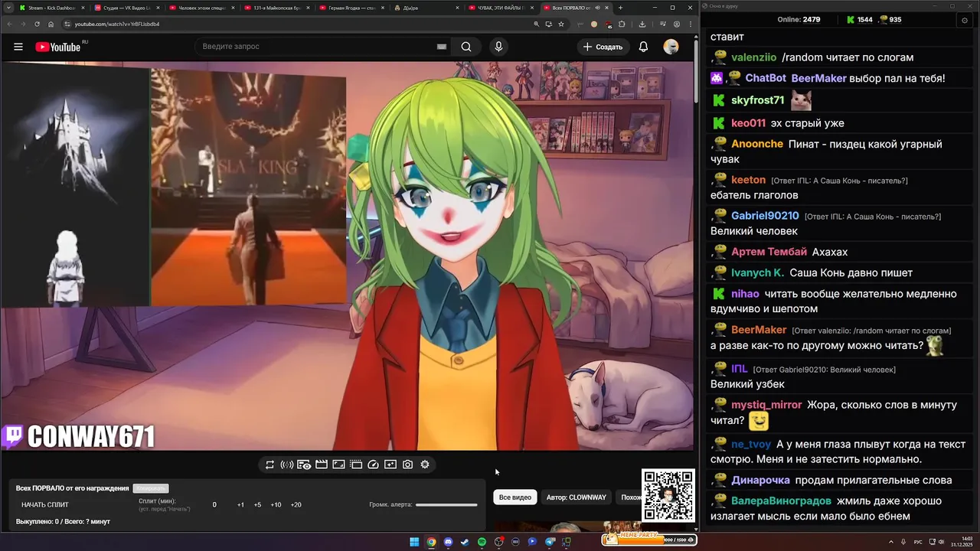980x551 pixels.
Task: Click the audio broadcast waves icon
Action: tap(287, 465)
